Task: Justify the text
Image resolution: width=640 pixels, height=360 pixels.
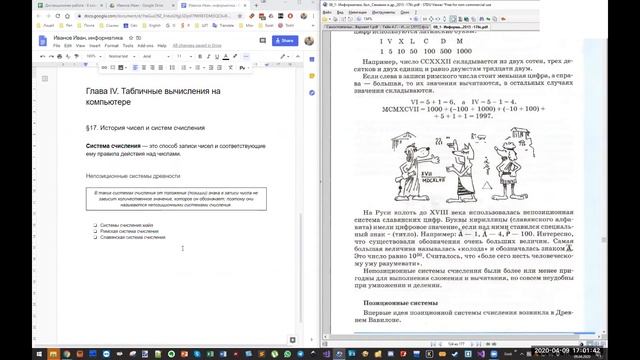Action: pyautogui.click(x=161, y=67)
